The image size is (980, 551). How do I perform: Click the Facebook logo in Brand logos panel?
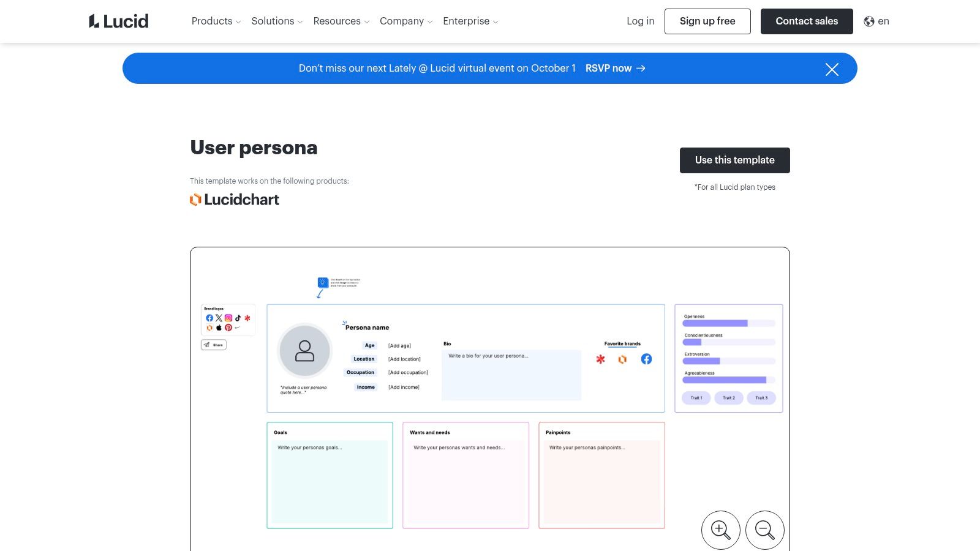point(209,318)
